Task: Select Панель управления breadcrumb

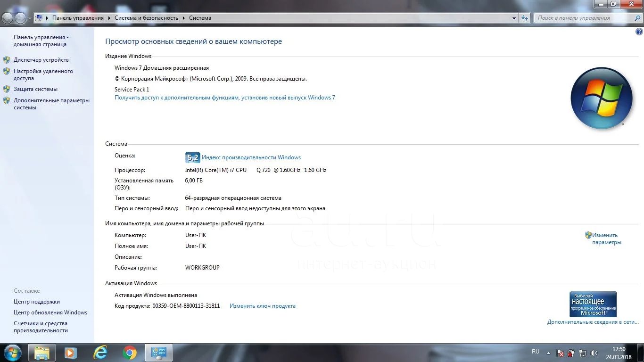Action: point(78,18)
